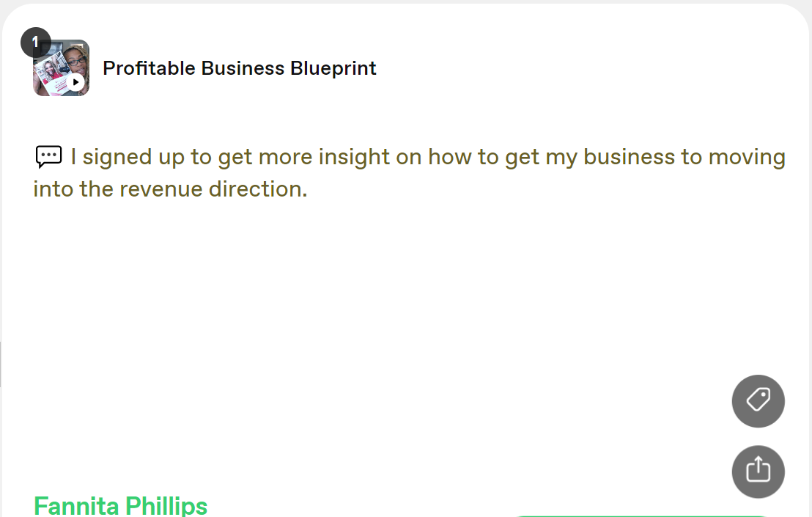Open the share options icon
The width and height of the screenshot is (812, 517).
(758, 472)
